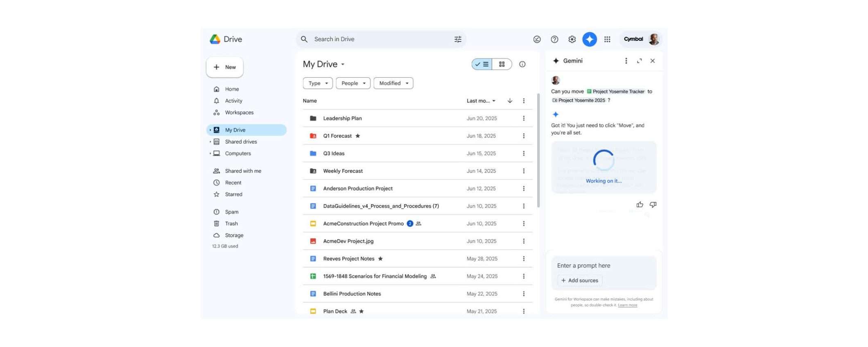Show the details info panel icon

tap(522, 64)
